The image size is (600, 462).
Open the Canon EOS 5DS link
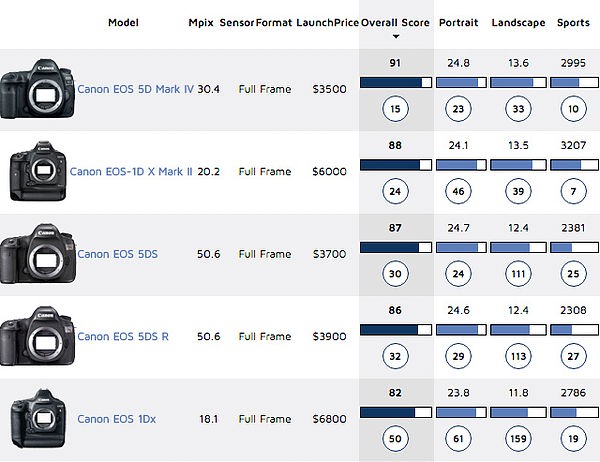pos(117,254)
